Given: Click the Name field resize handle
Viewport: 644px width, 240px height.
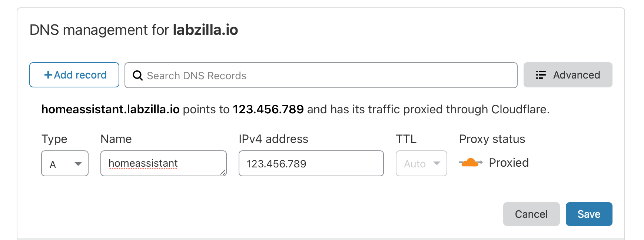Looking at the screenshot, I should 223,172.
